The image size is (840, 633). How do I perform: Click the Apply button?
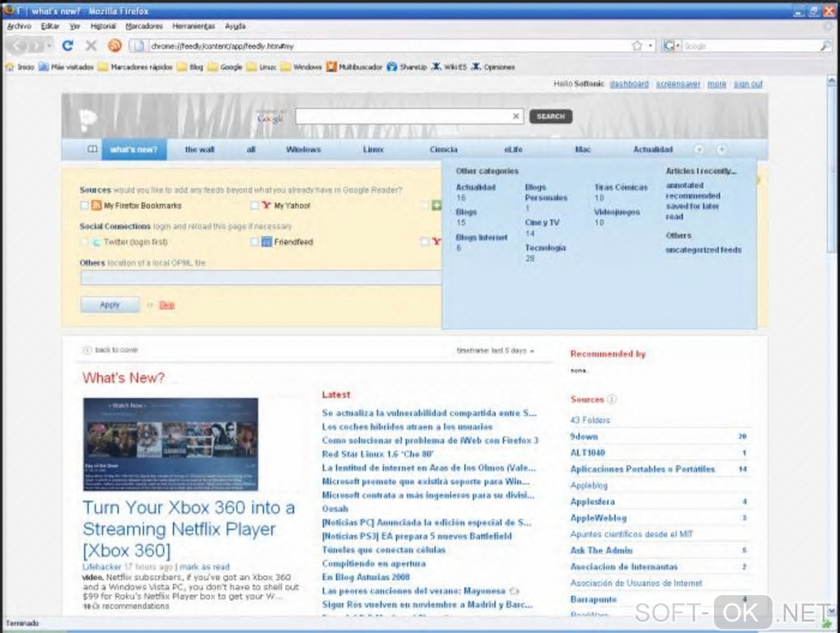[110, 305]
